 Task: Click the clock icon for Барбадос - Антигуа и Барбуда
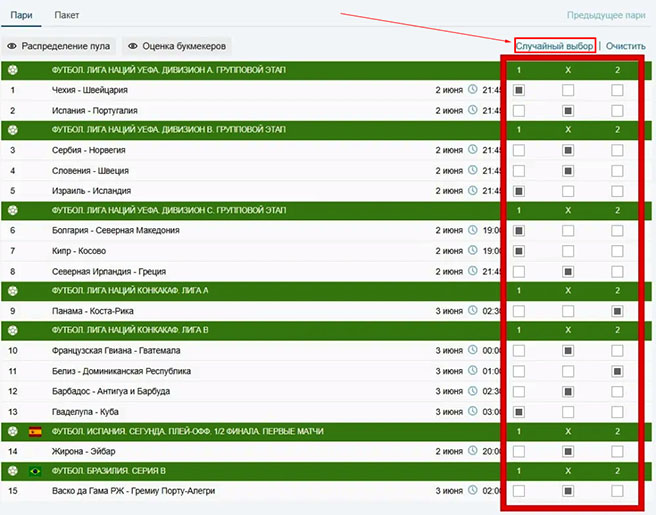tap(472, 391)
